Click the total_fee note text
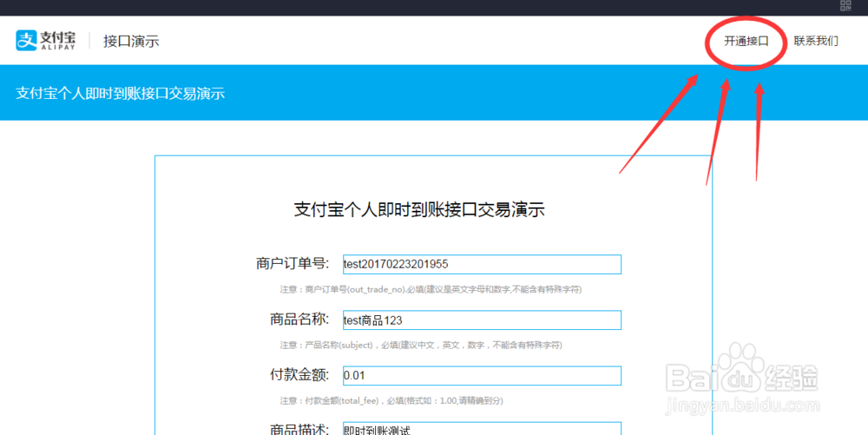868x435 pixels. [391, 400]
